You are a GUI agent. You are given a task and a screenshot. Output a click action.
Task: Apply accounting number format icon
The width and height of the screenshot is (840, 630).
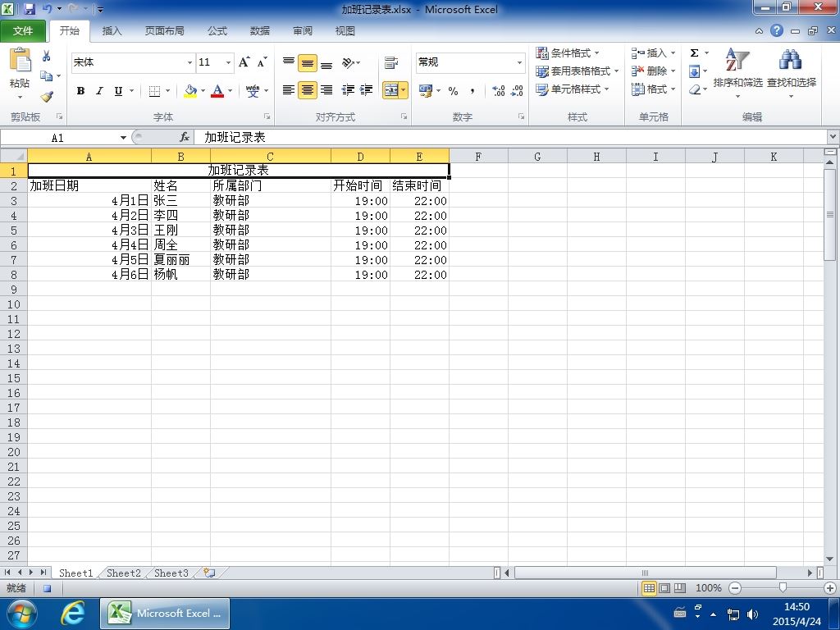(x=426, y=90)
